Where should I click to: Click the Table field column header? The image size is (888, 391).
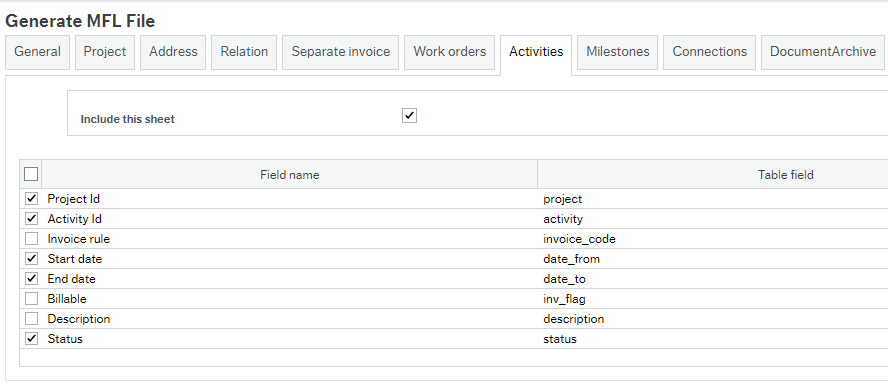(x=785, y=175)
